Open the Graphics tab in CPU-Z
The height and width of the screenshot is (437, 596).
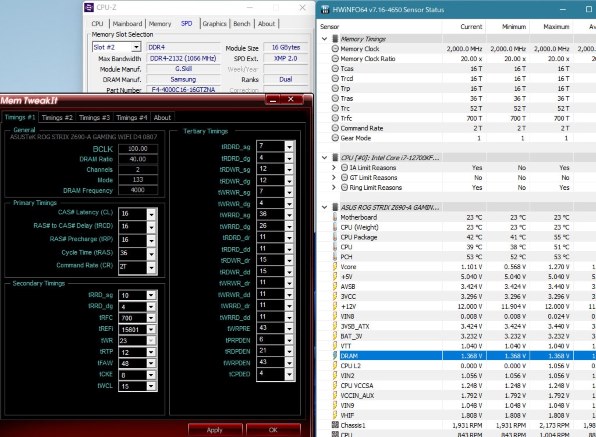[x=214, y=24]
